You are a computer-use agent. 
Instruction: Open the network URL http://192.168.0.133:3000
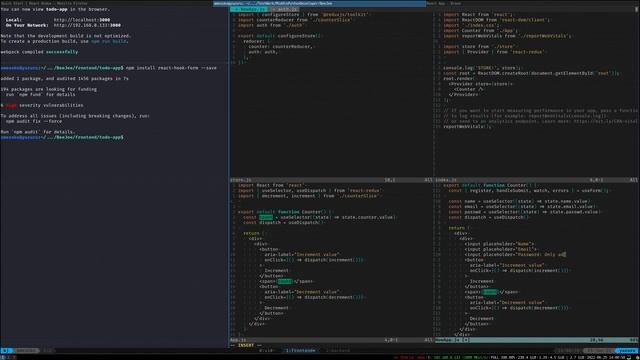coord(87,25)
